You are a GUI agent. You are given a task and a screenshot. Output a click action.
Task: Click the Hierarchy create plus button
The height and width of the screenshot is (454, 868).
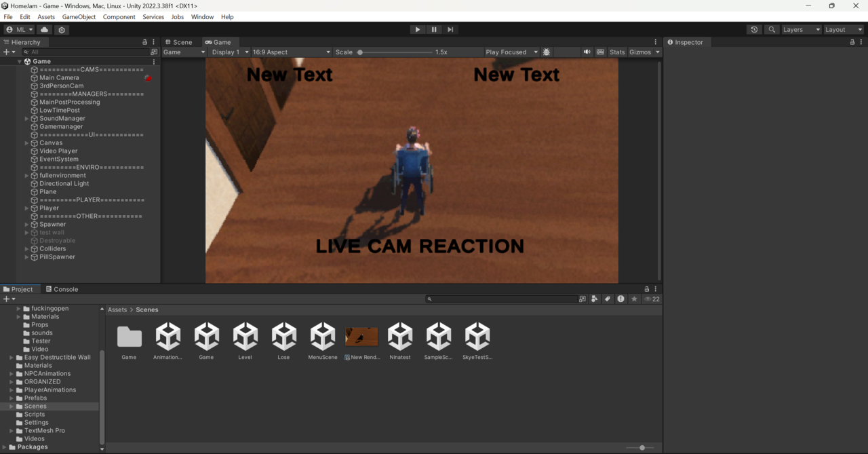[9, 52]
